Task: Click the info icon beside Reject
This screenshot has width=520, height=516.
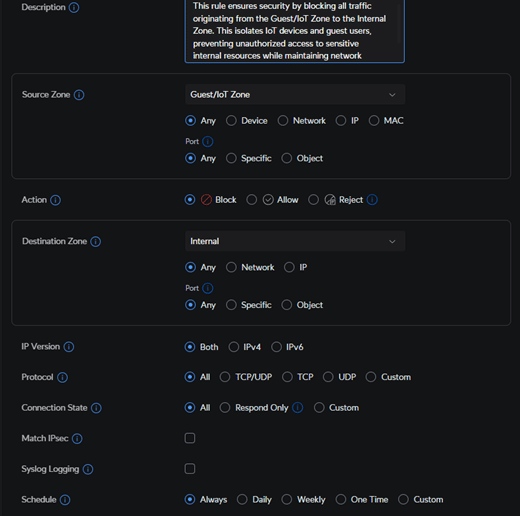Action: tap(372, 200)
